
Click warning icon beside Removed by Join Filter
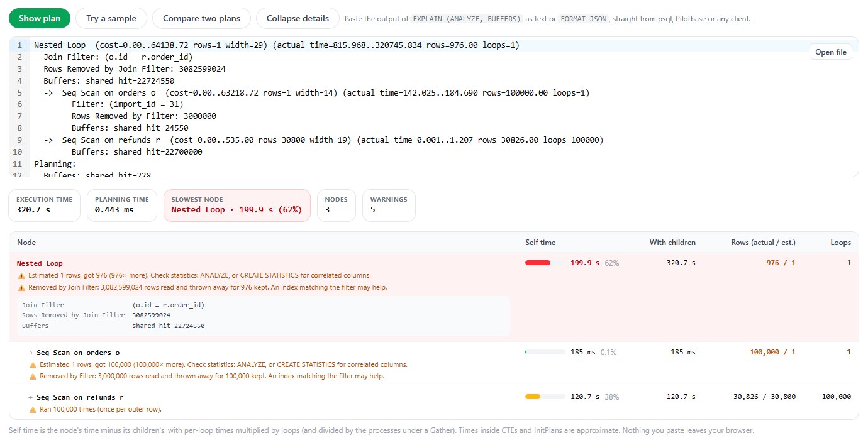(21, 288)
